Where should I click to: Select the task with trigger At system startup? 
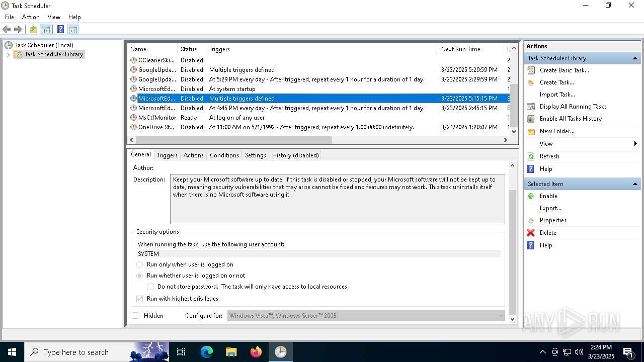[319, 89]
